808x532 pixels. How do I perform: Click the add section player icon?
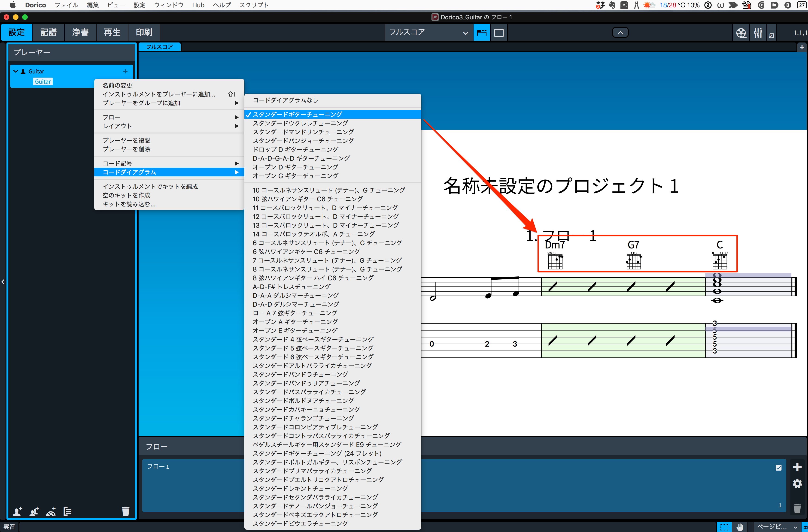34,511
